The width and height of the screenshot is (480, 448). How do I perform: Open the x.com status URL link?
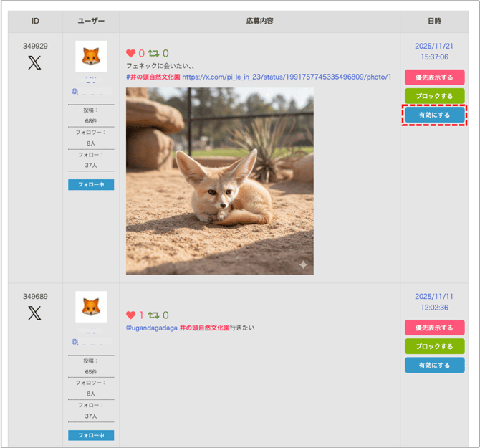point(287,76)
